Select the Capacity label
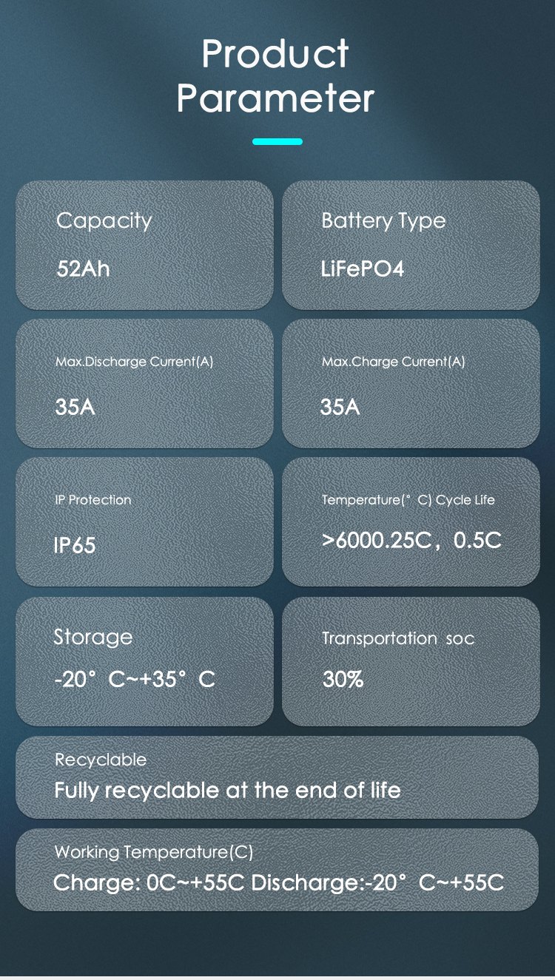This screenshot has height=980, width=555. point(104,221)
